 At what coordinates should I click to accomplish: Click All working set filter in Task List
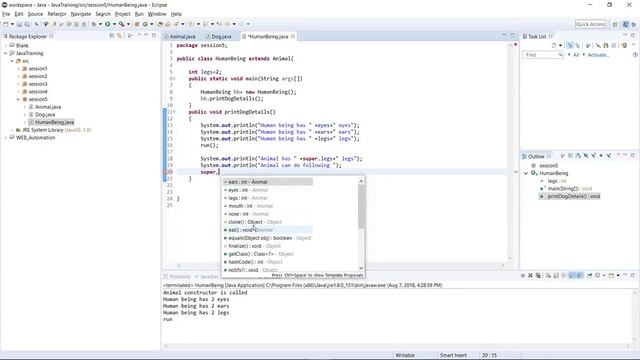click(x=576, y=55)
